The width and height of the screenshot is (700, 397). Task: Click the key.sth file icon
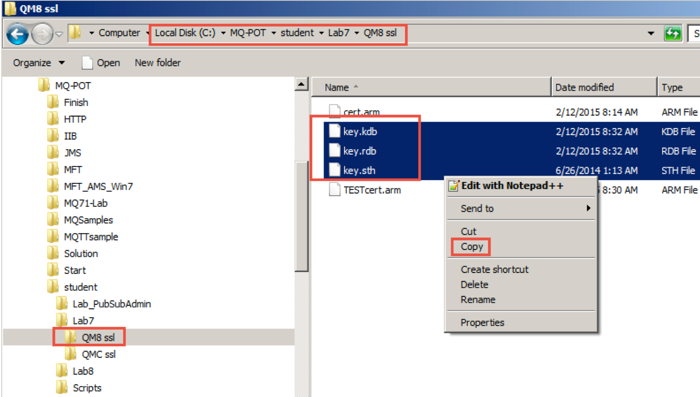click(334, 170)
